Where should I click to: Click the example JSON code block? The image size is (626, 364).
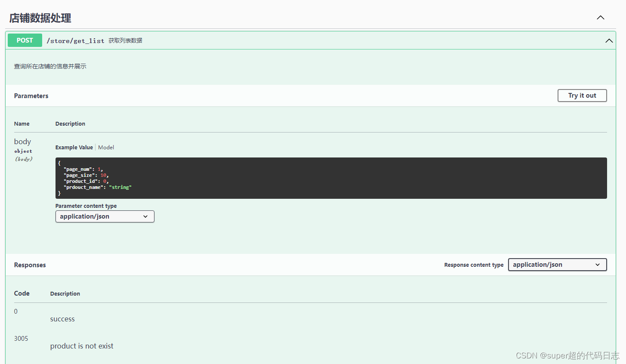(331, 178)
